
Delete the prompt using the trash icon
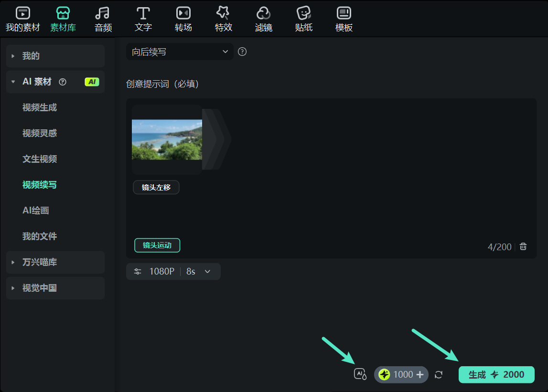pos(523,246)
